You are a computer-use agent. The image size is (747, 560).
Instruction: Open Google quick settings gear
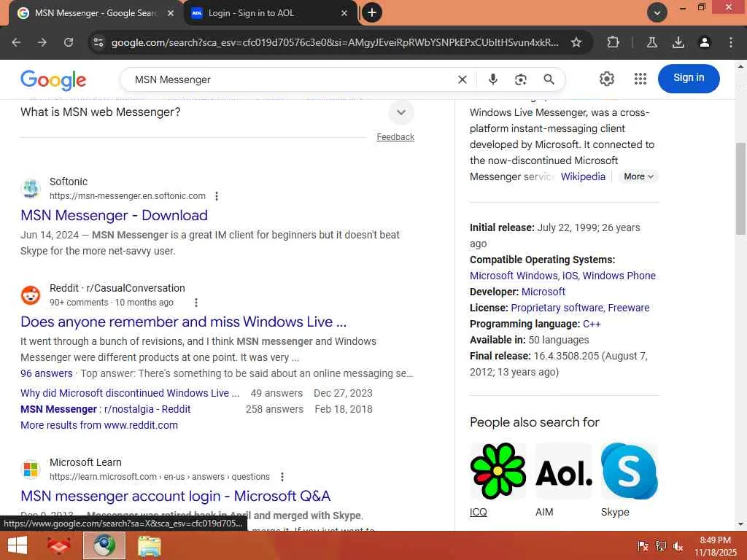coord(606,79)
